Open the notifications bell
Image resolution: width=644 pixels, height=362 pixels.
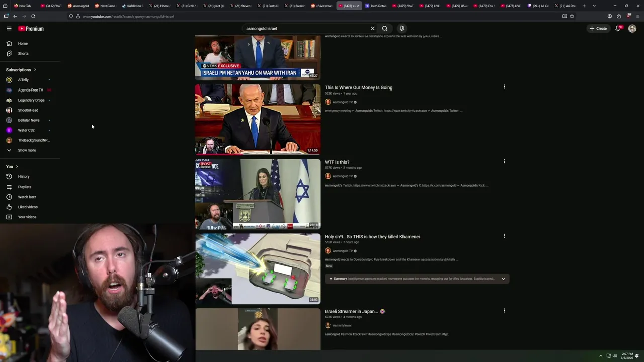618,29
